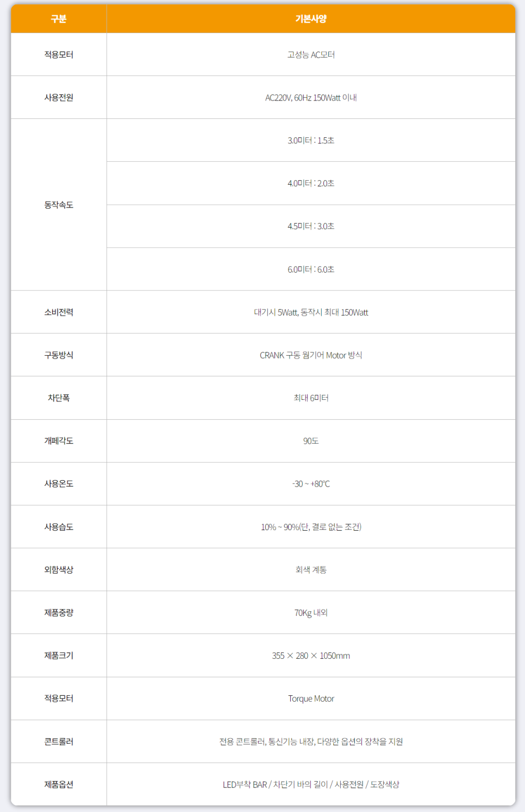Click the 90도 opening angle value
This screenshot has height=812, width=525.
point(311,441)
